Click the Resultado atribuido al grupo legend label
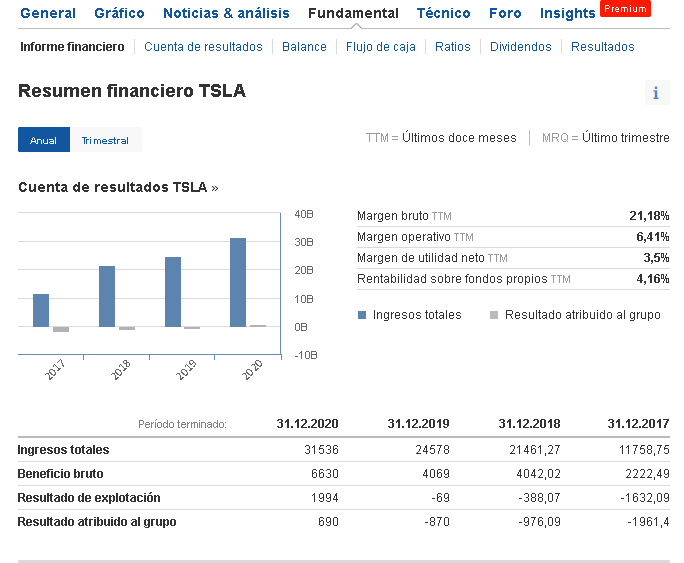 (x=583, y=315)
